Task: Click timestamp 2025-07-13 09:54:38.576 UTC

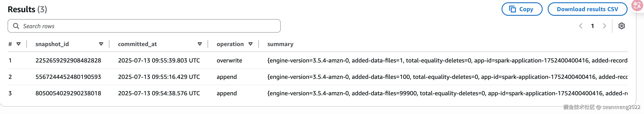Action: click(159, 93)
